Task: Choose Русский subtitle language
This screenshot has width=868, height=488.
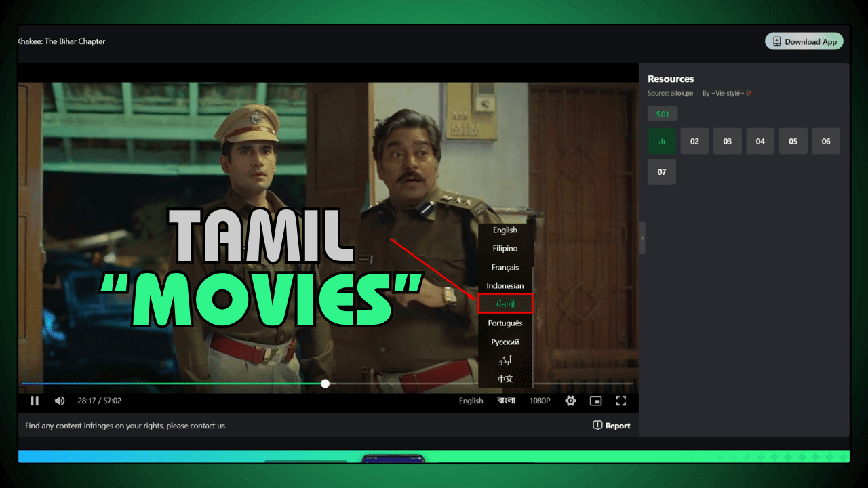Action: [505, 342]
